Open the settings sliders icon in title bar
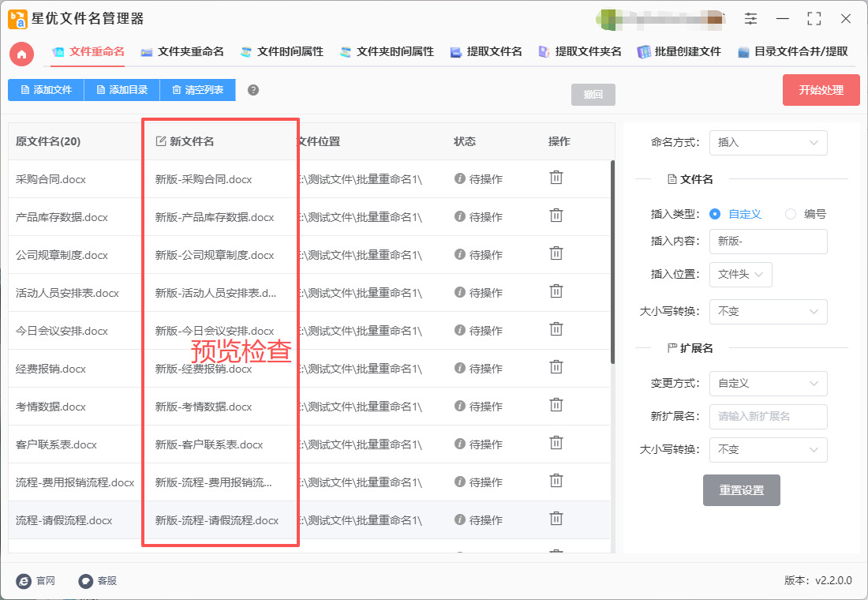The width and height of the screenshot is (868, 600). (750, 19)
